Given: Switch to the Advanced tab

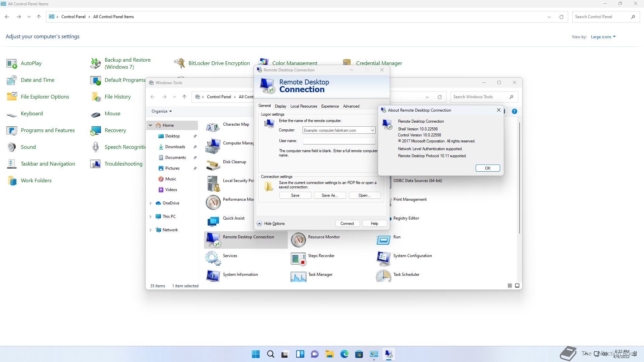Looking at the screenshot, I should pos(351,106).
